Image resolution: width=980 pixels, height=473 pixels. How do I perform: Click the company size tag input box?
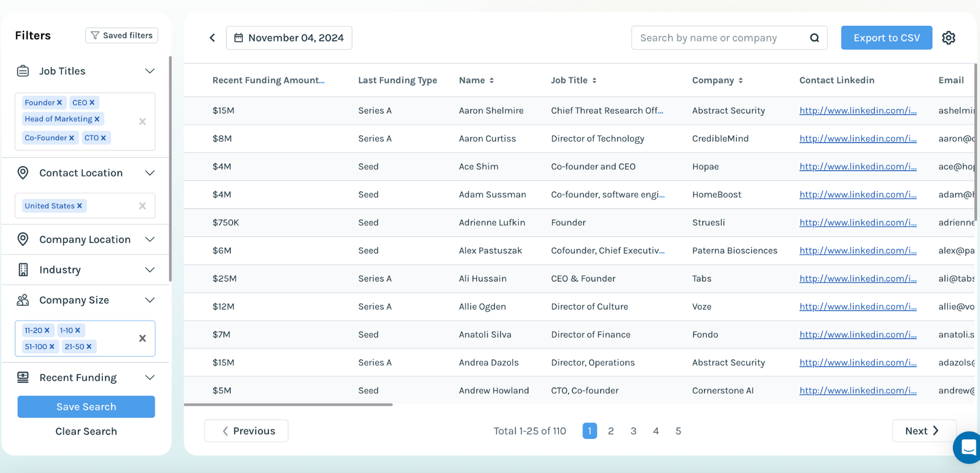pos(85,338)
